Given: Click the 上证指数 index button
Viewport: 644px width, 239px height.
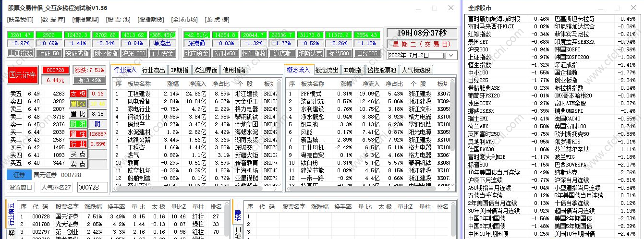Looking at the screenshot, I should (x=20, y=53).
